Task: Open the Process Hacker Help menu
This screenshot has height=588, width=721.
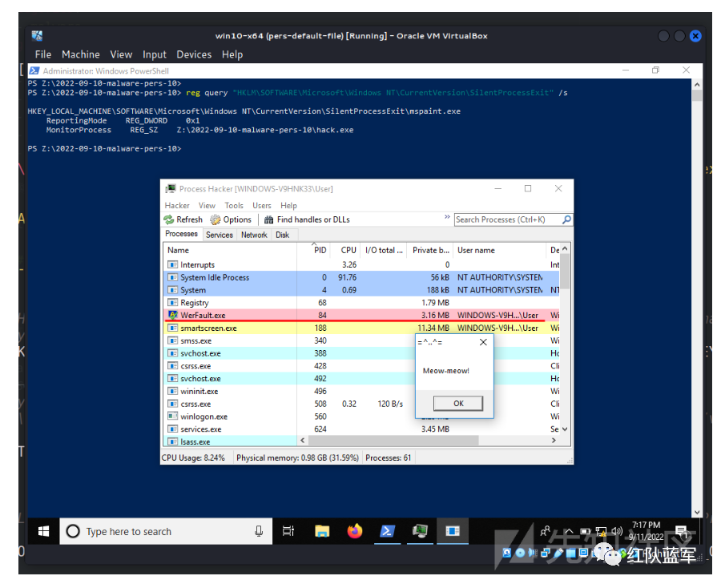Action: click(288, 206)
